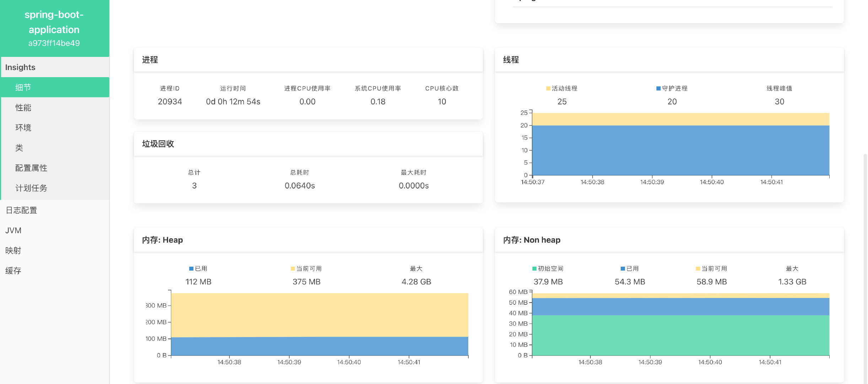Screen dimensions: 868x384
Task: Click blue legend swatch for 守护进程
Action: tap(658, 88)
